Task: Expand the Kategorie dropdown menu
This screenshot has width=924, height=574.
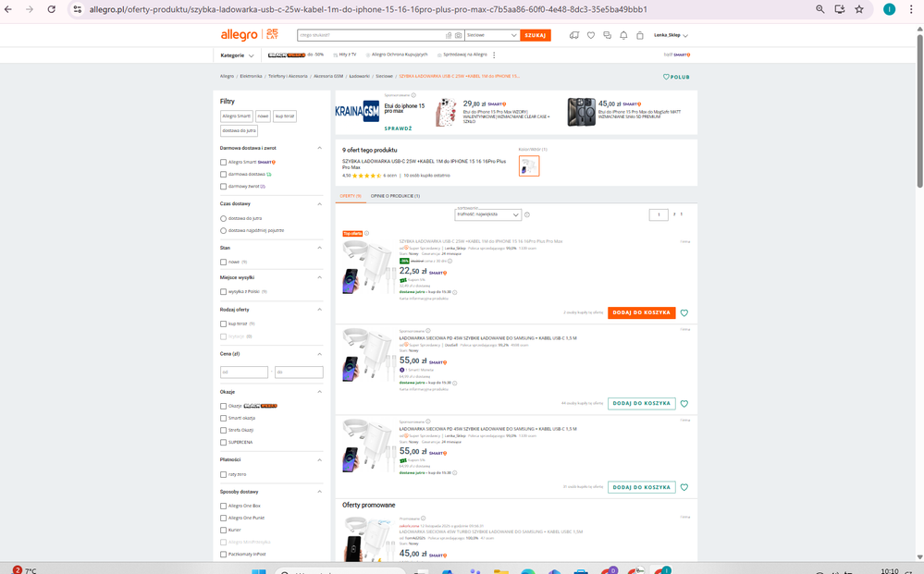Action: 237,55
